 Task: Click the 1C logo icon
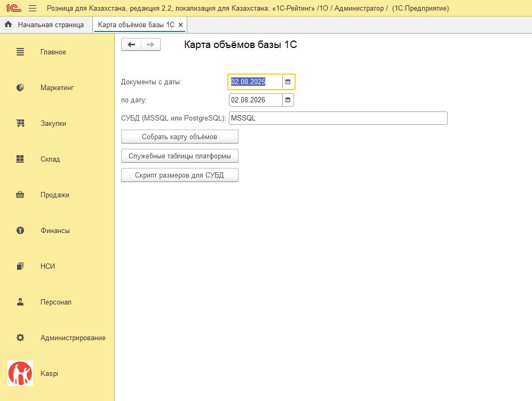click(x=13, y=8)
